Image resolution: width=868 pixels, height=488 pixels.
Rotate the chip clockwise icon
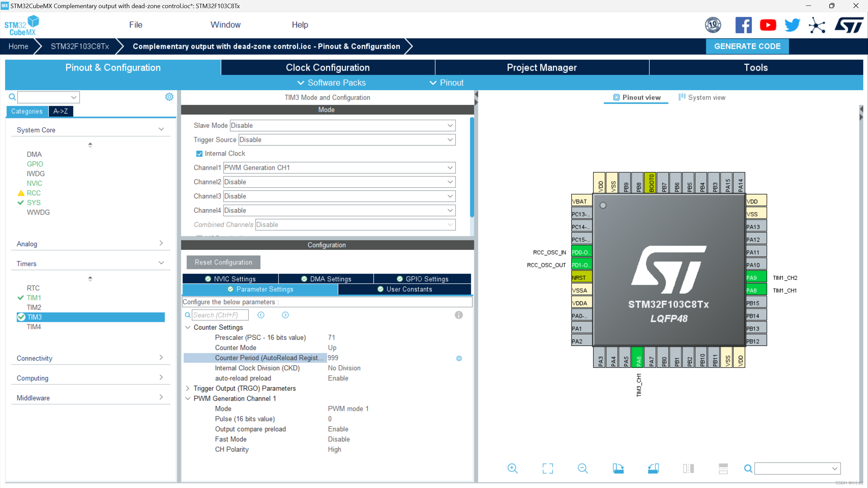(x=618, y=469)
